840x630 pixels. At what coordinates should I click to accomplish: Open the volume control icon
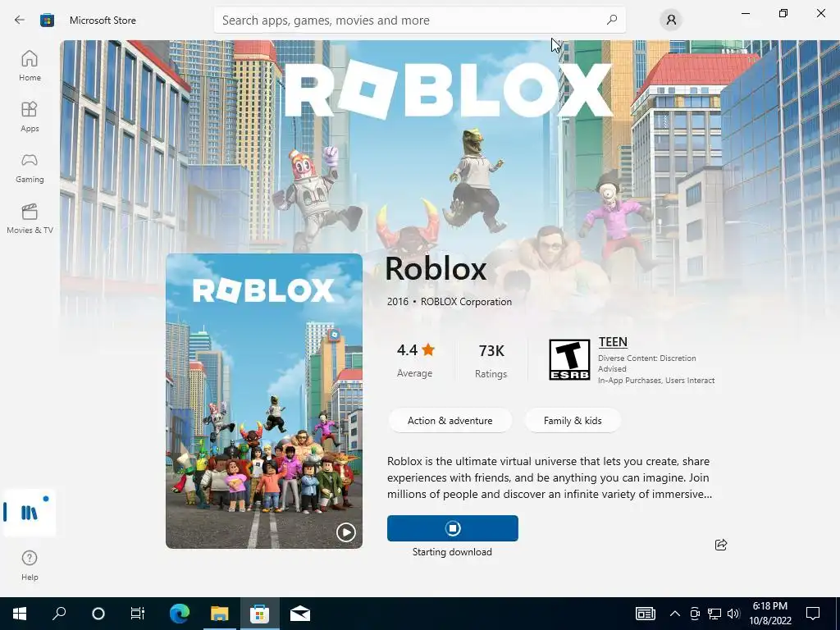tap(733, 614)
